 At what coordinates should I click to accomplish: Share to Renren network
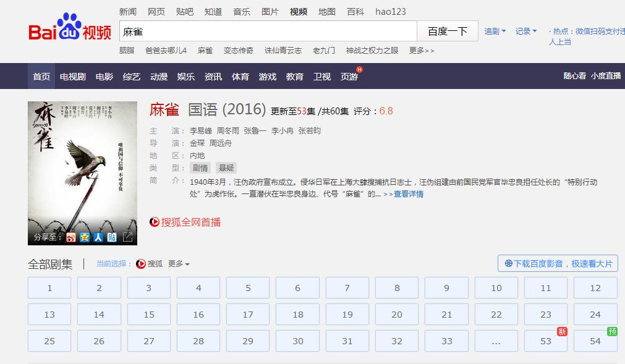click(97, 237)
